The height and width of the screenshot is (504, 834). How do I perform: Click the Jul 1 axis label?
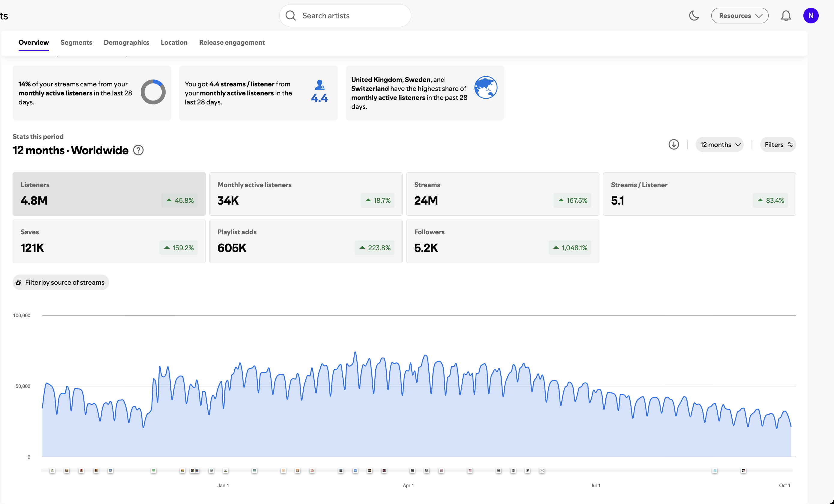(x=595, y=485)
